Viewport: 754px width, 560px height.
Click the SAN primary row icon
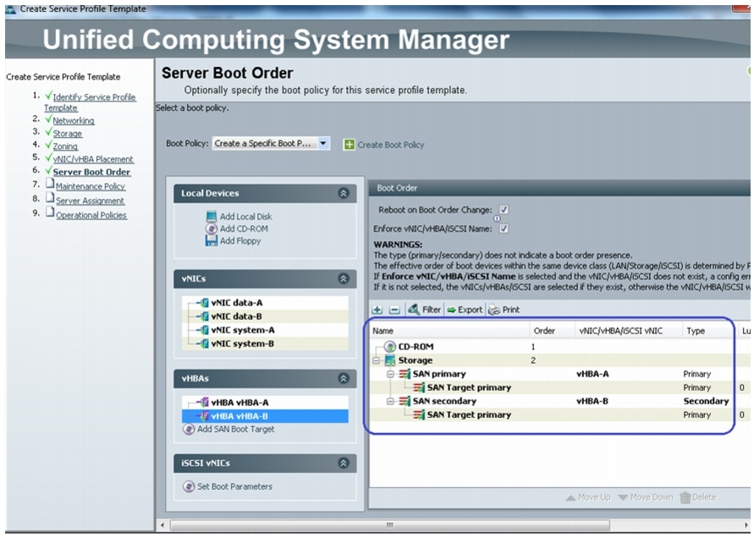[405, 374]
